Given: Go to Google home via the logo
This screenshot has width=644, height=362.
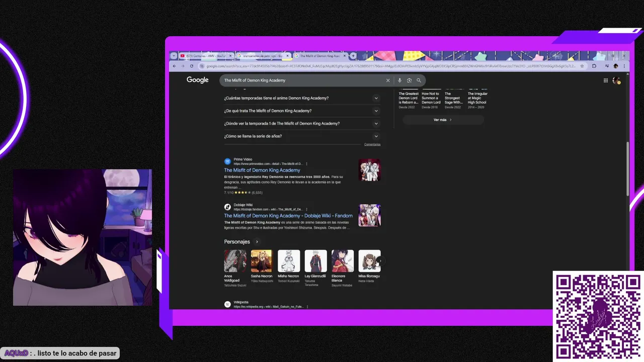Looking at the screenshot, I should tap(198, 80).
